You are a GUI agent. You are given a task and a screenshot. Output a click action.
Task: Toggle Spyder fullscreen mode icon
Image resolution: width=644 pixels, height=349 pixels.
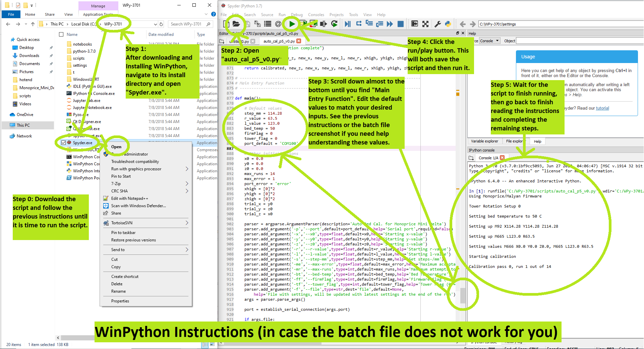tap(425, 24)
